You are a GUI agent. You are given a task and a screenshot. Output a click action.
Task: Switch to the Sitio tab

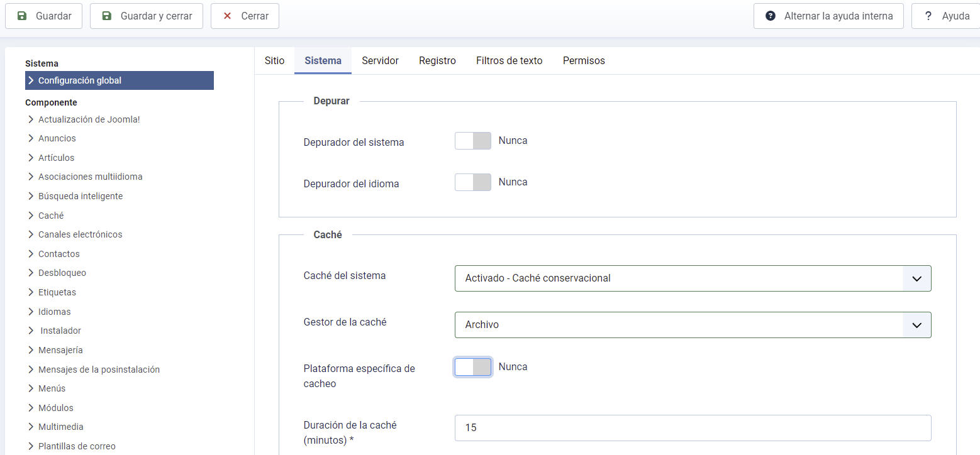pos(274,61)
